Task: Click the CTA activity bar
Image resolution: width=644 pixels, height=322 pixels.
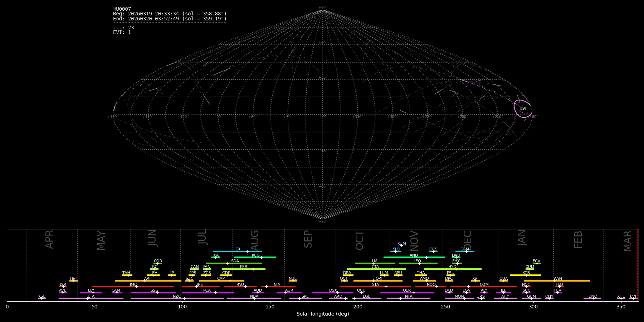Action: click(x=376, y=269)
